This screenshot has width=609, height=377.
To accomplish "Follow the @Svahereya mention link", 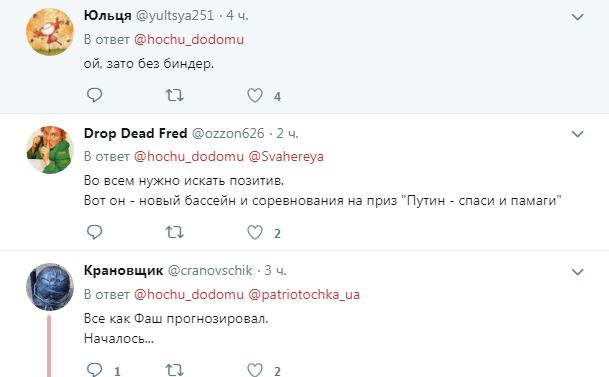I will click(286, 156).
